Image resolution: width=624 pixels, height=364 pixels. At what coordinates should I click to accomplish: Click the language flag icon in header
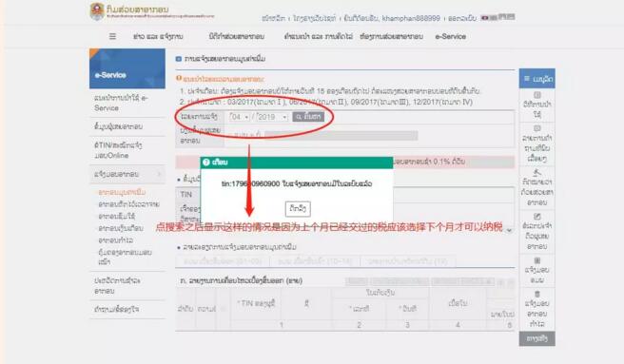click(484, 18)
